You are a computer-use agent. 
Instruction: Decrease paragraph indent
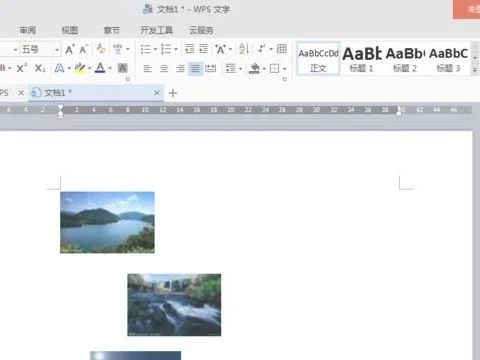(x=190, y=49)
